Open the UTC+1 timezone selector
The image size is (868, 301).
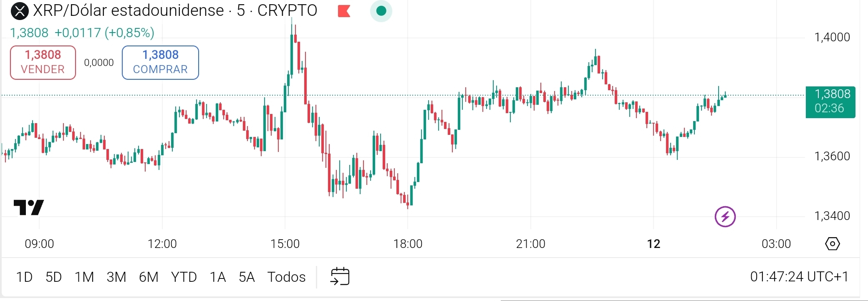tap(799, 276)
